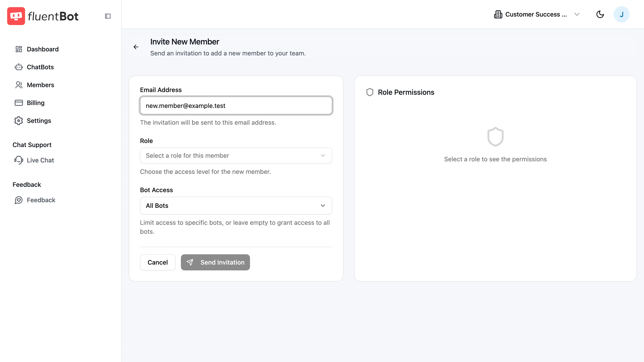Click the Live Chat headset icon

tap(19, 160)
